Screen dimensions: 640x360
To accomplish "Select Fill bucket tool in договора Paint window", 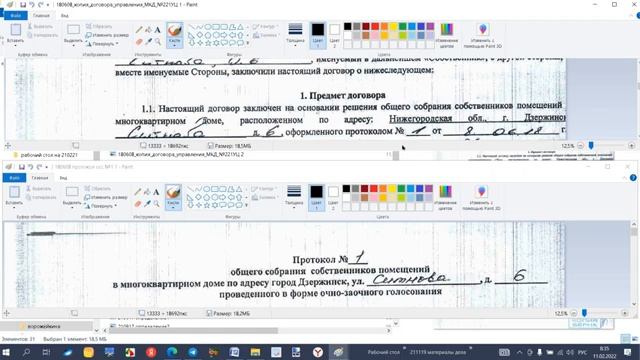I will [x=148, y=30].
